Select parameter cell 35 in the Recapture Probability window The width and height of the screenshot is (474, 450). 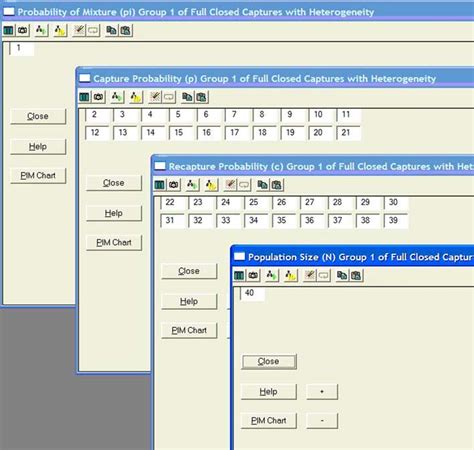click(x=284, y=220)
